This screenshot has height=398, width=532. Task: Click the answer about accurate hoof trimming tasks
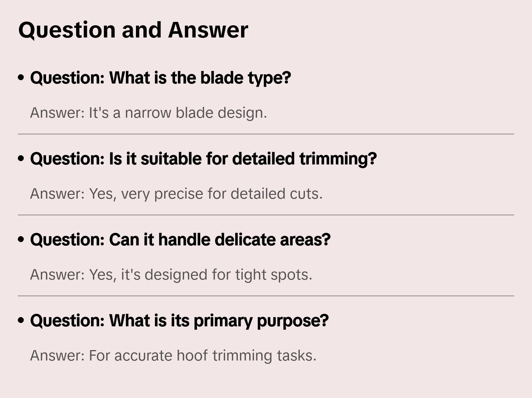point(173,356)
